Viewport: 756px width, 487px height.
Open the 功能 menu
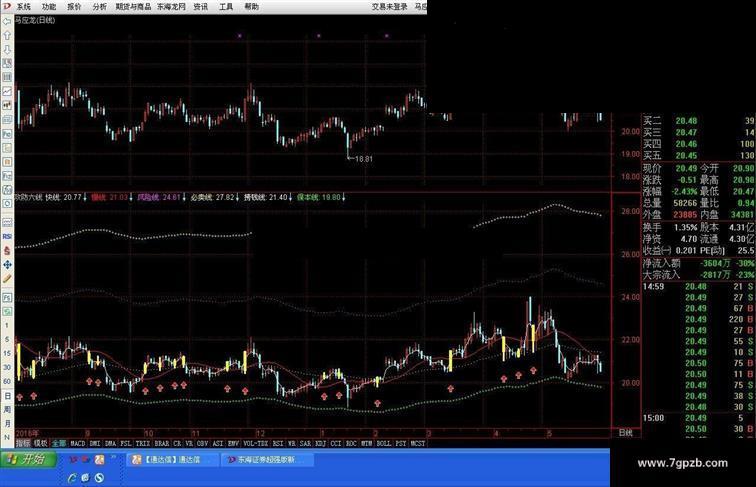coord(49,6)
